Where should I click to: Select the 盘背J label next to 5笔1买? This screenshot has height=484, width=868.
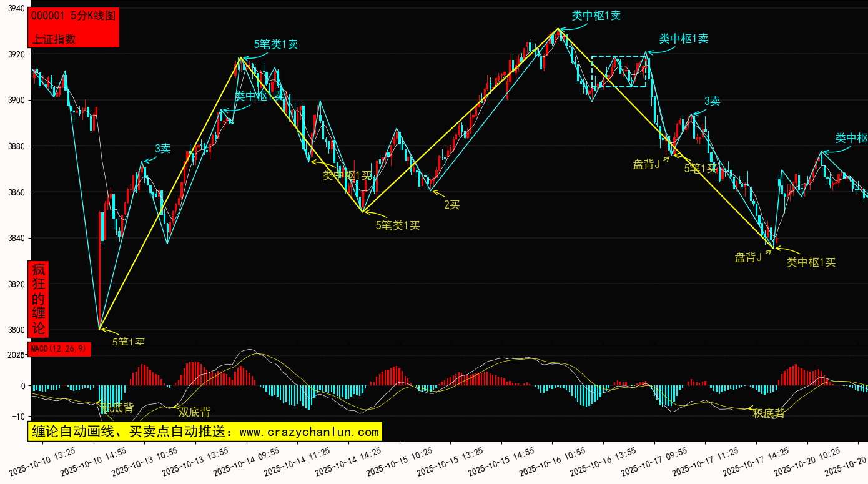(x=646, y=164)
